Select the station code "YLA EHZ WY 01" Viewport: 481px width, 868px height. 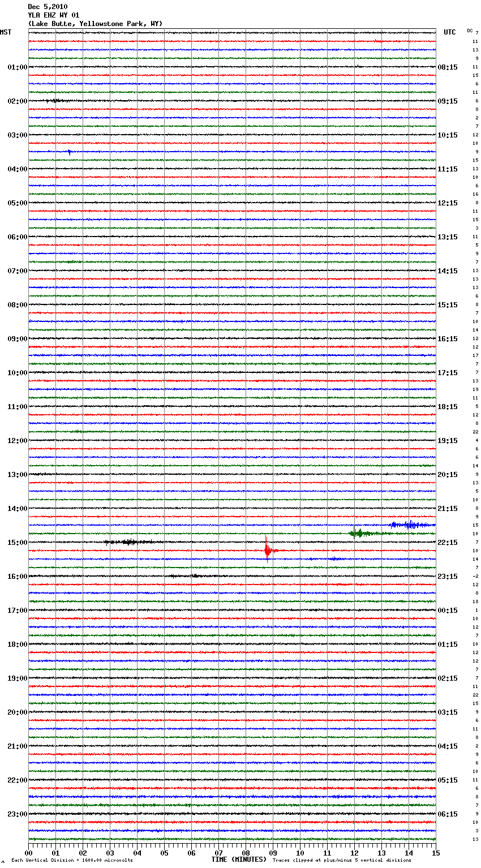pyautogui.click(x=54, y=15)
